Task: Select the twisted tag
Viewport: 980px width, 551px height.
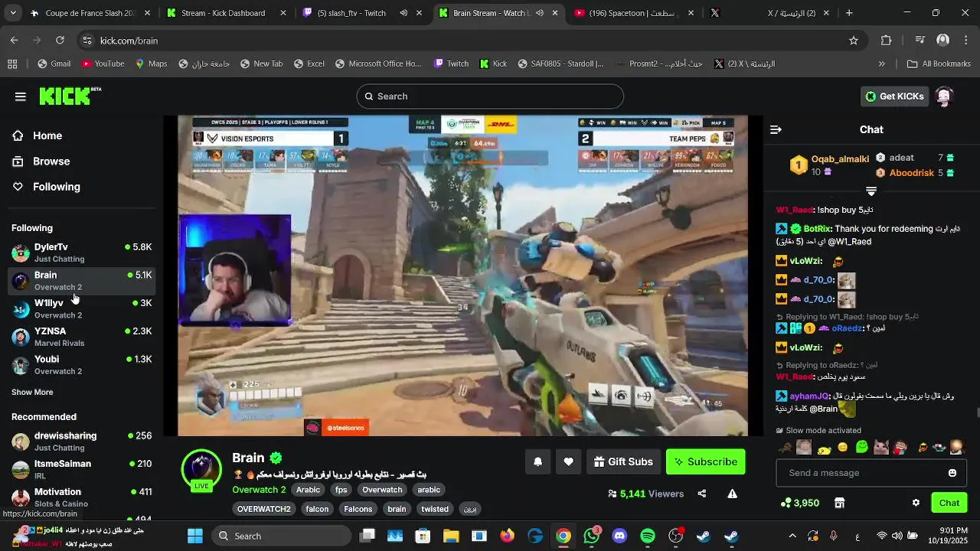Action: click(435, 509)
